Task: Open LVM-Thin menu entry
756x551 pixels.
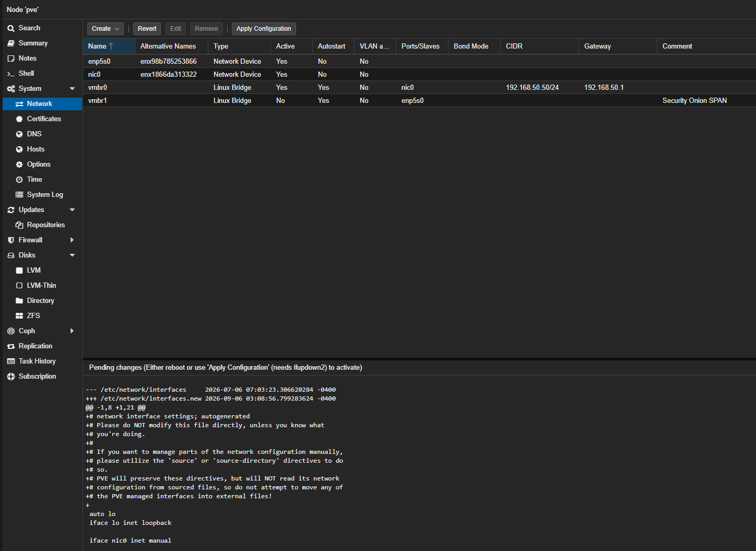Action: tap(41, 286)
